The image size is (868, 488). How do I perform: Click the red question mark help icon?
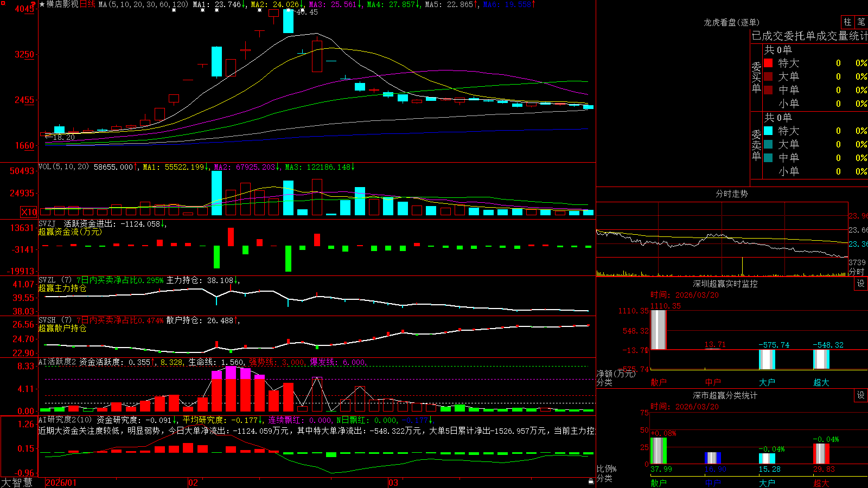[x=34, y=4]
